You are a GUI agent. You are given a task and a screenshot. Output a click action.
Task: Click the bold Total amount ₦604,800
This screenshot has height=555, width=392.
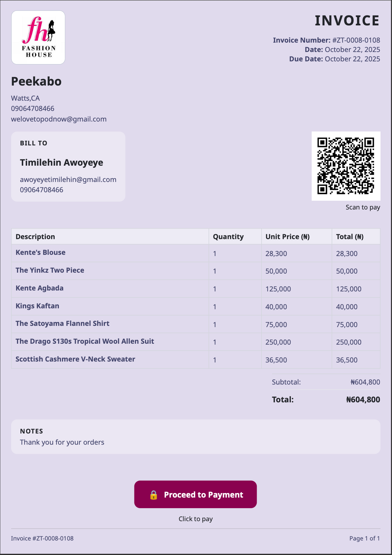363,400
